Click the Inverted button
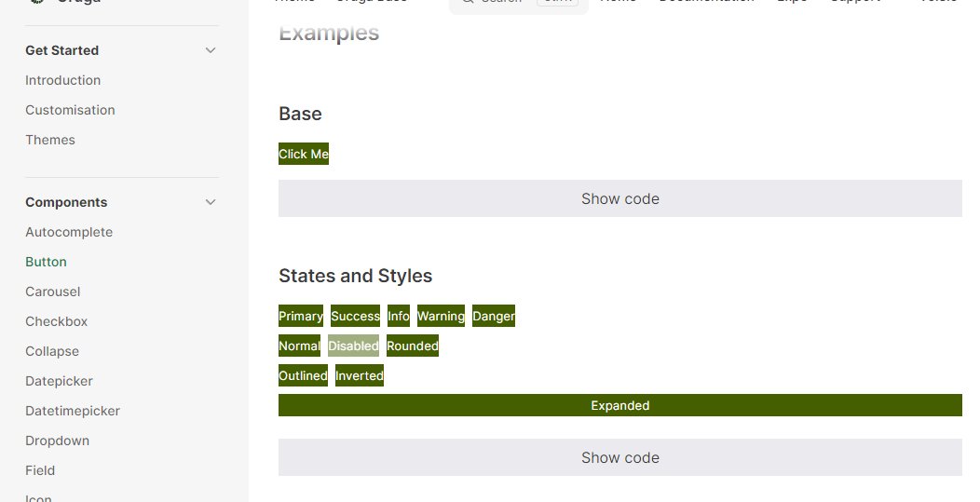980x502 pixels. (x=360, y=375)
